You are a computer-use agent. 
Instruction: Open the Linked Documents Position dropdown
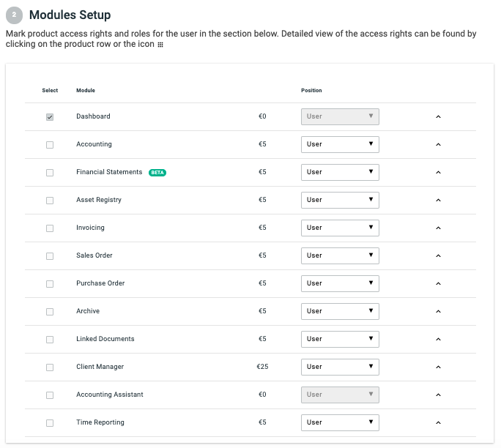tap(340, 340)
